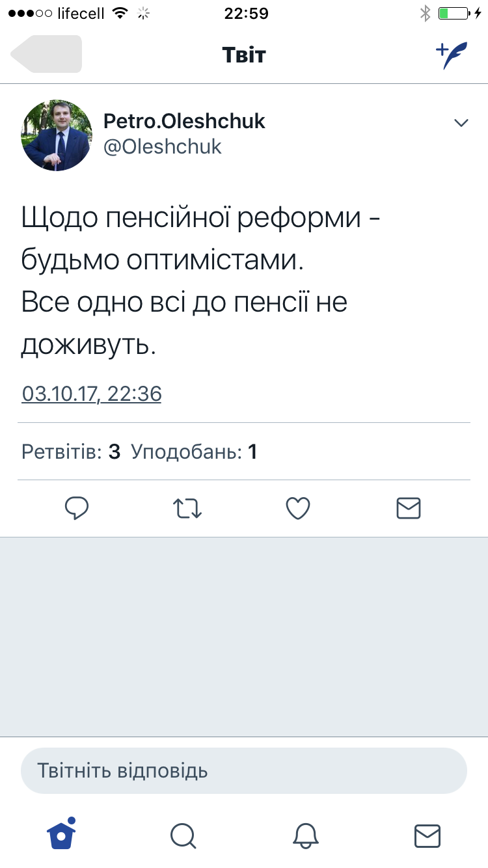Tap the compose new tweet feather icon
Screen dimensions: 488x868
[x=452, y=56]
